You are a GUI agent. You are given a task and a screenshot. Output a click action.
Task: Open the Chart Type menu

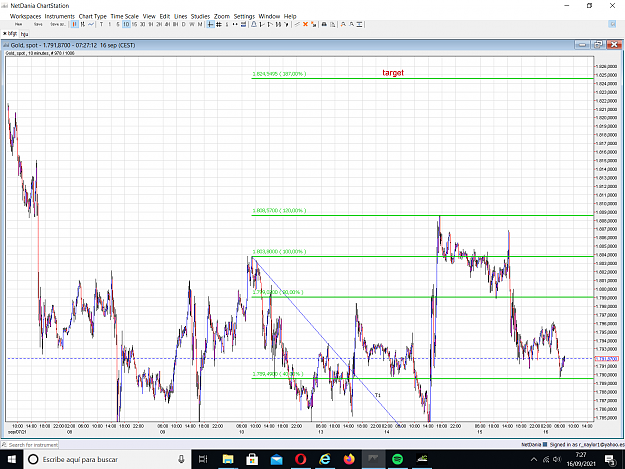point(92,16)
